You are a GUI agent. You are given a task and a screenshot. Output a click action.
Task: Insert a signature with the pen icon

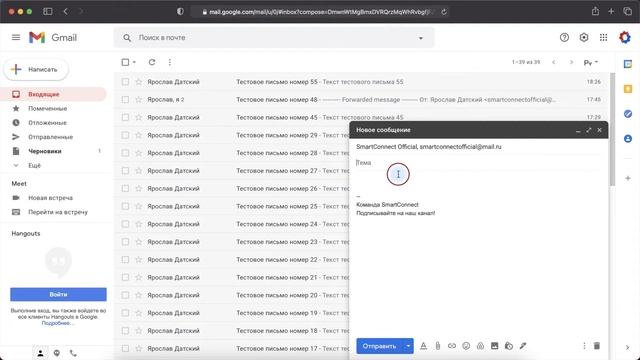523,346
